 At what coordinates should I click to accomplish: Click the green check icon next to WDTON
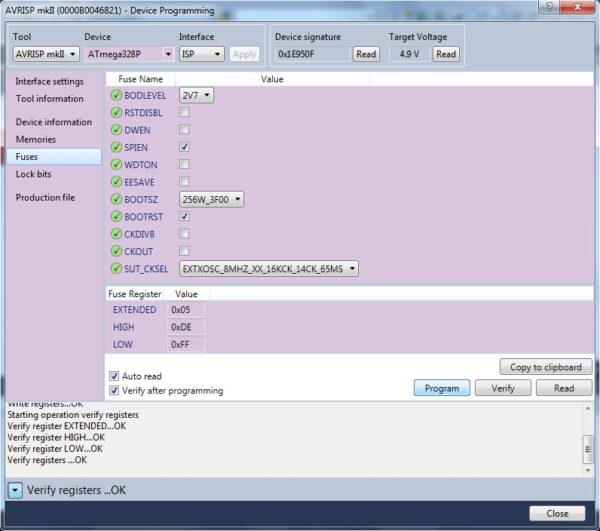(116, 165)
